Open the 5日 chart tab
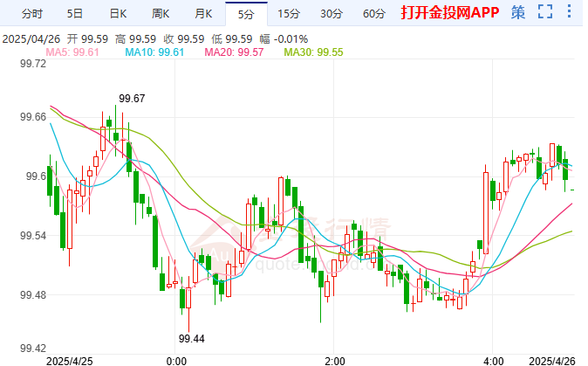588x366 pixels. coord(75,14)
